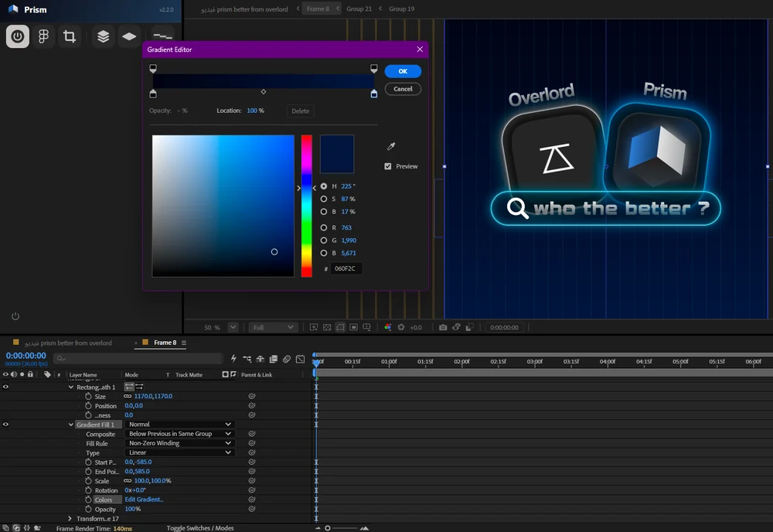Select the G green radio button
The width and height of the screenshot is (773, 532).
pyautogui.click(x=323, y=240)
